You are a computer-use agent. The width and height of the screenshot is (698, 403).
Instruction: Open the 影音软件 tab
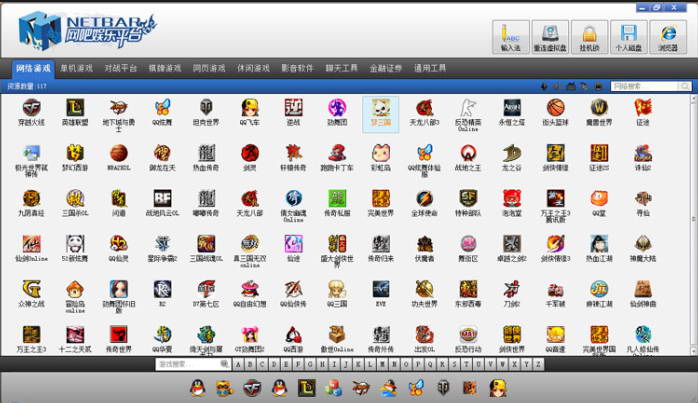tap(297, 68)
